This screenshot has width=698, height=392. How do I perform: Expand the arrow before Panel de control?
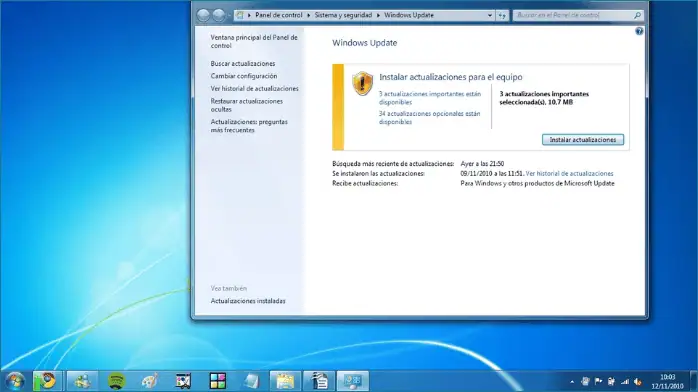249,15
